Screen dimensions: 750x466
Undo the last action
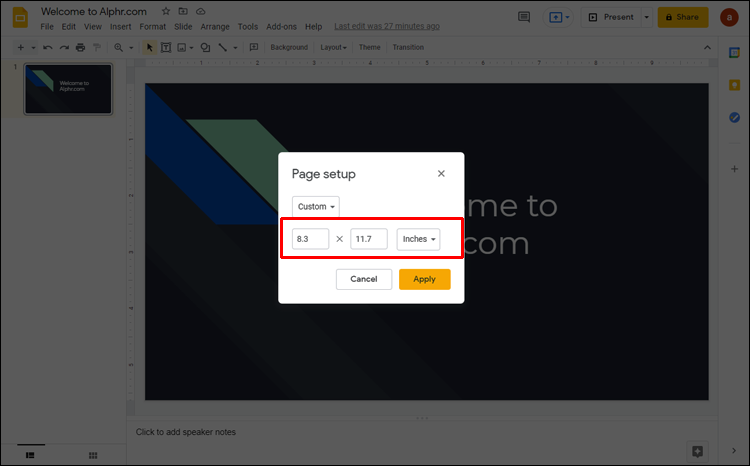pyautogui.click(x=47, y=47)
